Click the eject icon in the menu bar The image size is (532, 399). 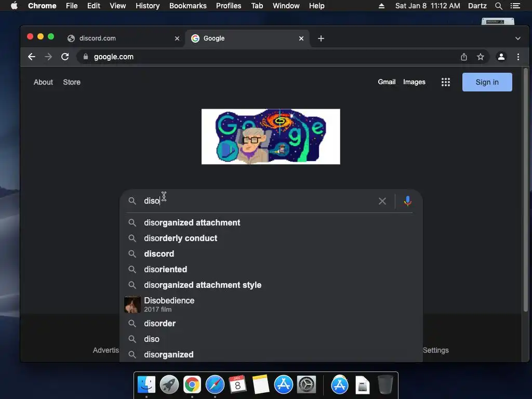[381, 6]
